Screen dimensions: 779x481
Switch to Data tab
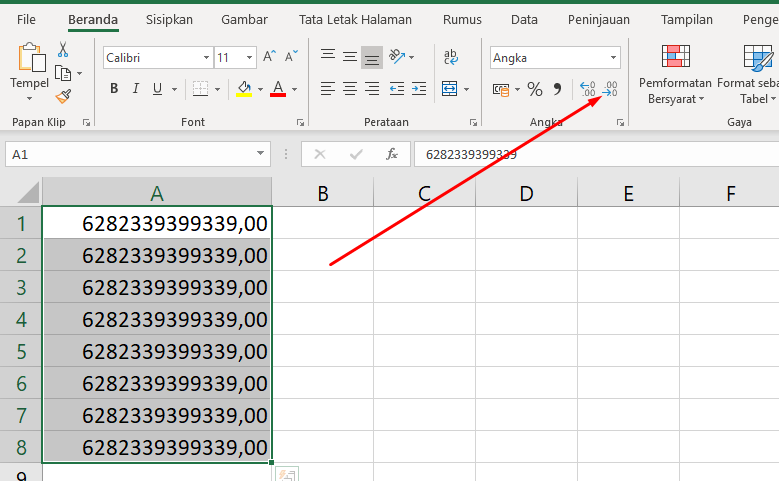click(524, 19)
